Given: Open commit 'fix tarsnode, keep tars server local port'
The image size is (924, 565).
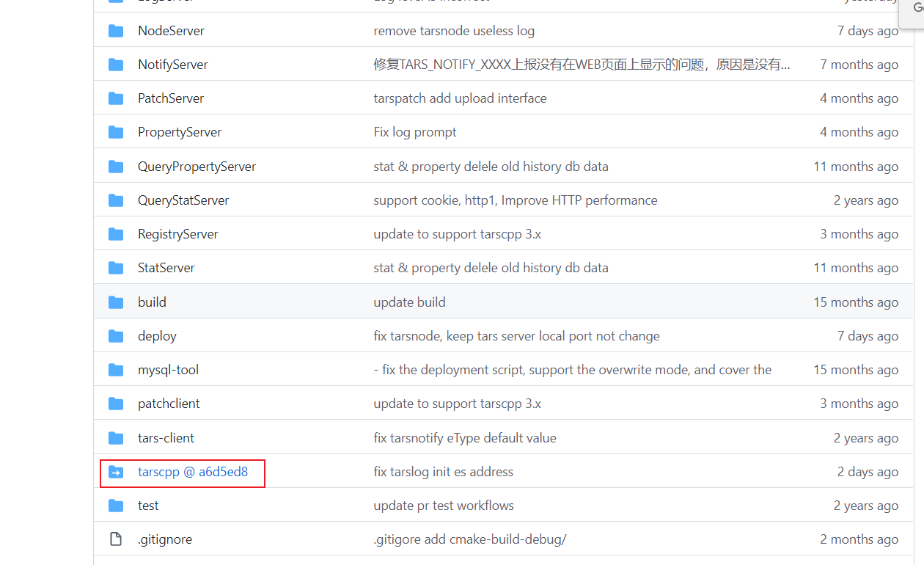Looking at the screenshot, I should click(x=516, y=336).
